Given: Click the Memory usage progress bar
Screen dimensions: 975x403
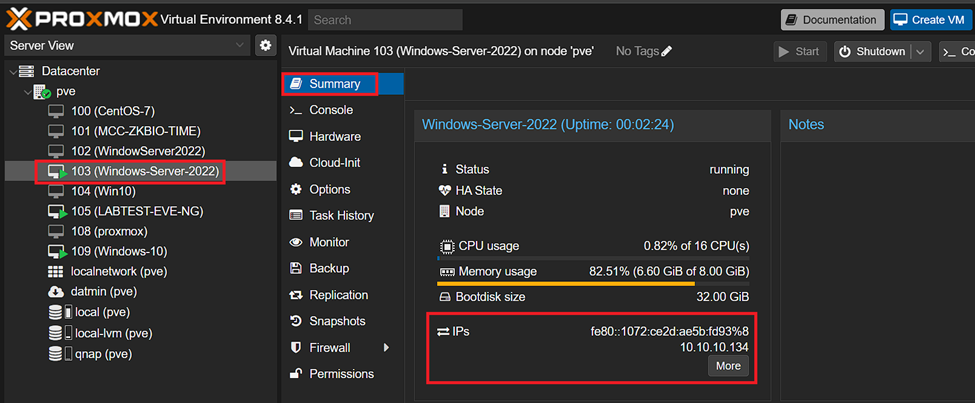Looking at the screenshot, I should (594, 284).
